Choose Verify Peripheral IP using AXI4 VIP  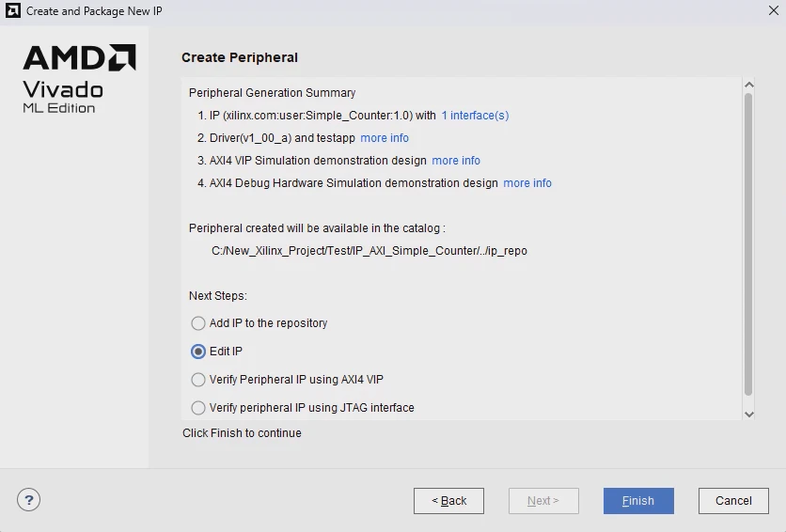(x=198, y=380)
